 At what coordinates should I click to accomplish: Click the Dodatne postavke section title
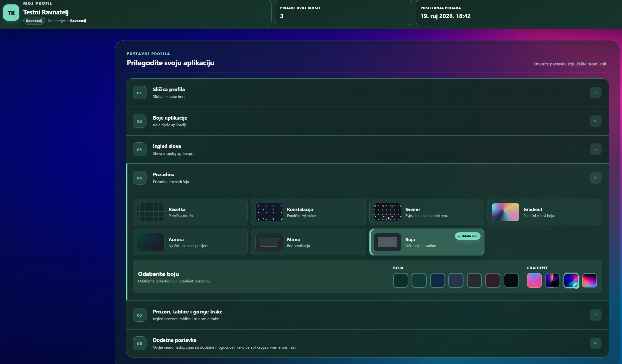pyautogui.click(x=175, y=340)
